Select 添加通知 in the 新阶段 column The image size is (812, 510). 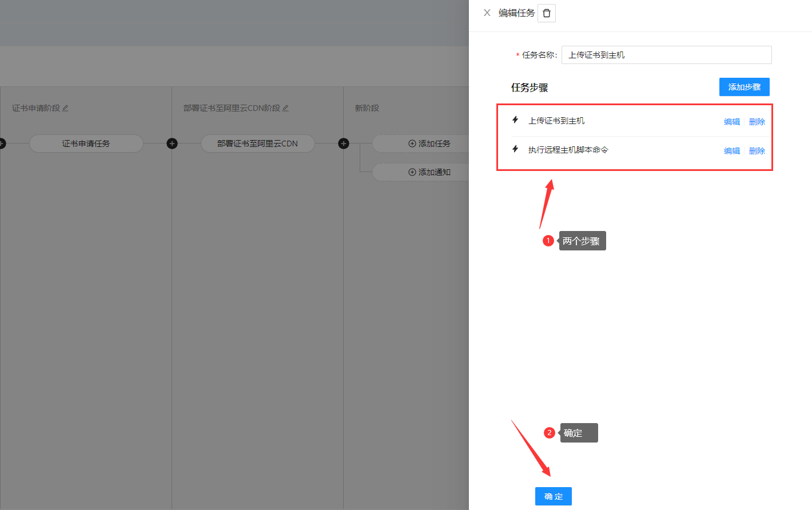tap(429, 172)
